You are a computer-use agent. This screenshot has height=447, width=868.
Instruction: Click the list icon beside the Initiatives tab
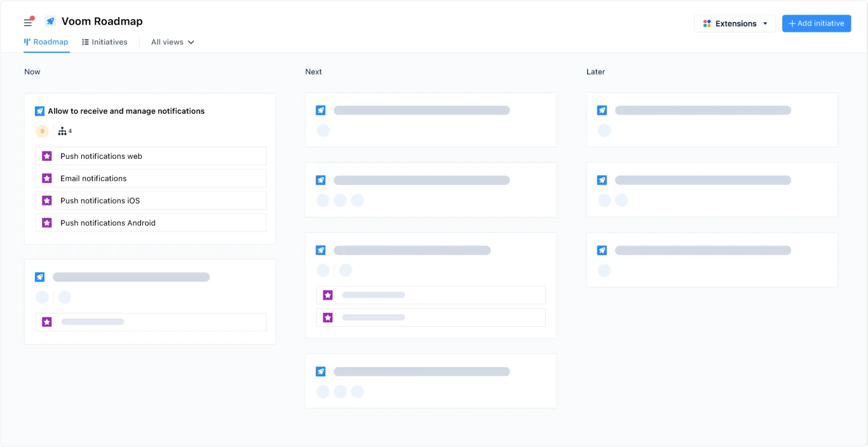(85, 42)
